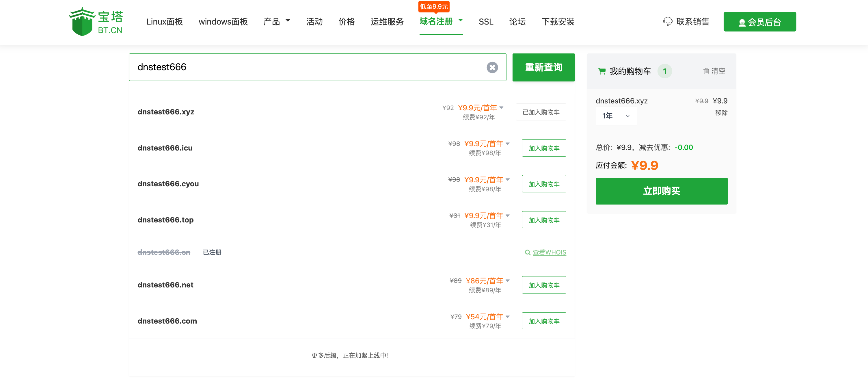
Task: Expand dnstest666.com price dropdown arrow
Action: pos(507,317)
